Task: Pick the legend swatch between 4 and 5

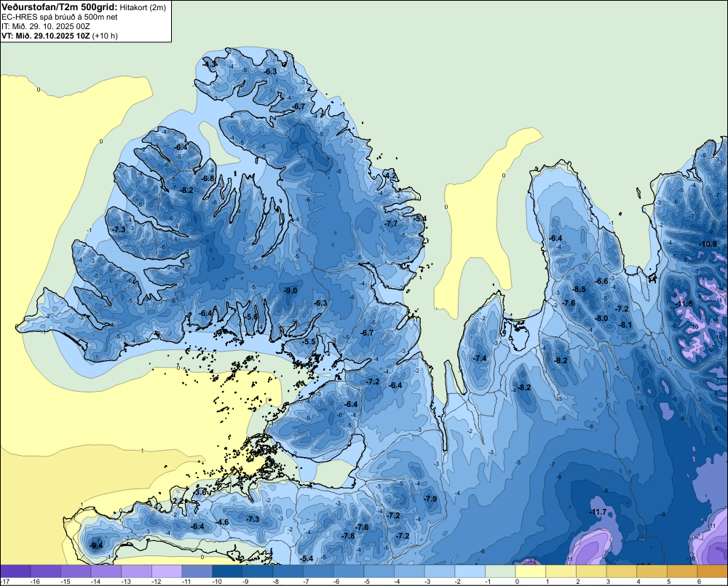Action: click(x=652, y=571)
